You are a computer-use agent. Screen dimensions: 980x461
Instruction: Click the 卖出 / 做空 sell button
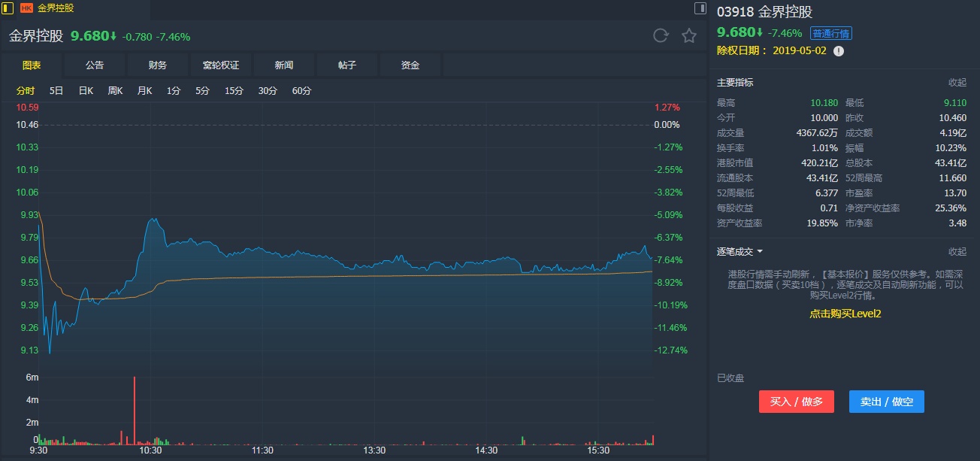click(886, 402)
